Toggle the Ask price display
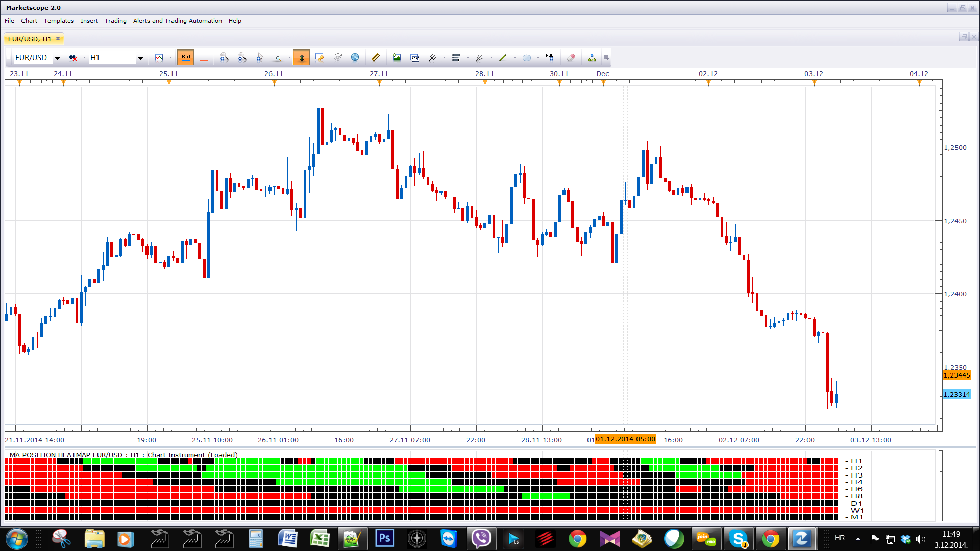Screen dimensions: 980x551 pyautogui.click(x=204, y=58)
